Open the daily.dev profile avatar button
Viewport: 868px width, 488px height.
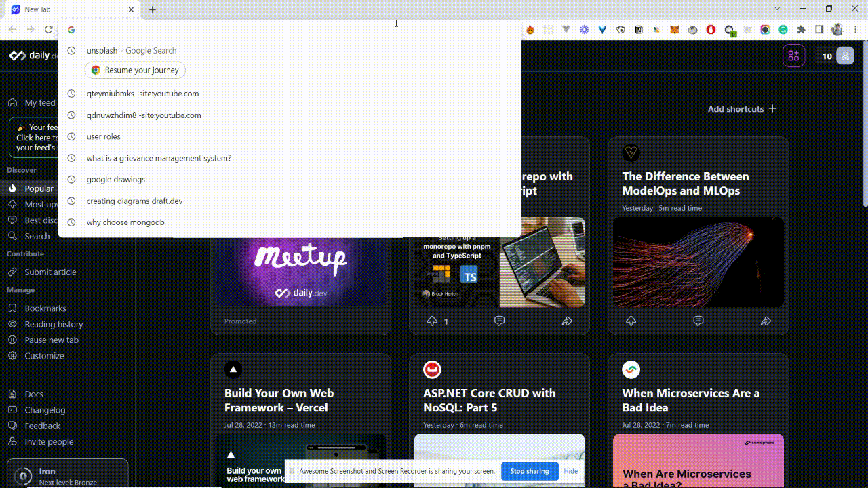[846, 56]
